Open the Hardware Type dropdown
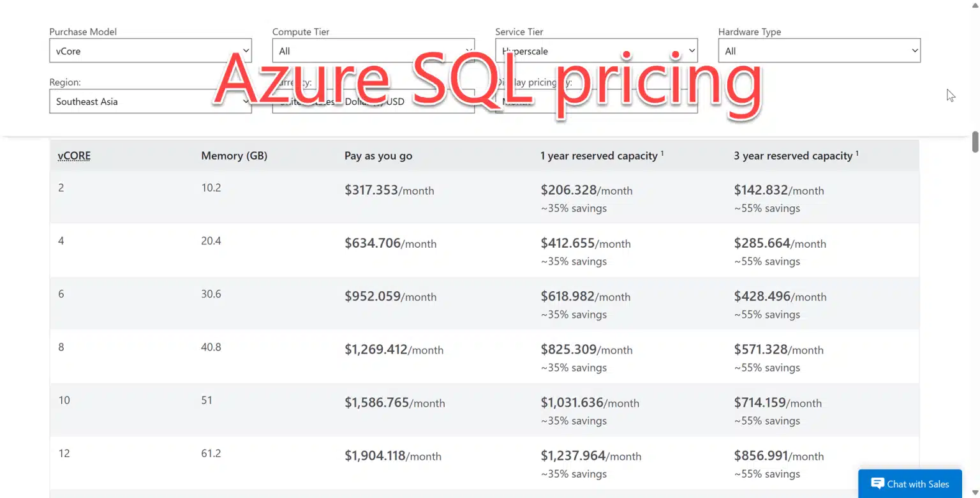Image resolution: width=980 pixels, height=498 pixels. 819,50
